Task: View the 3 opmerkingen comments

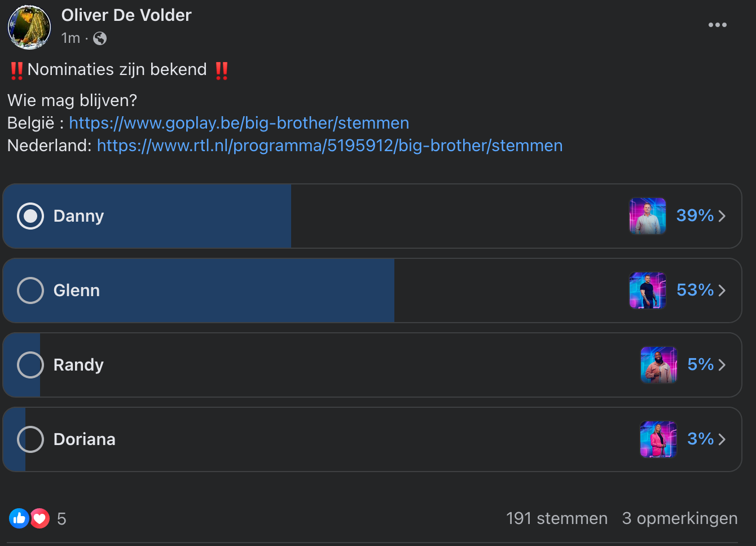Action: pos(680,518)
